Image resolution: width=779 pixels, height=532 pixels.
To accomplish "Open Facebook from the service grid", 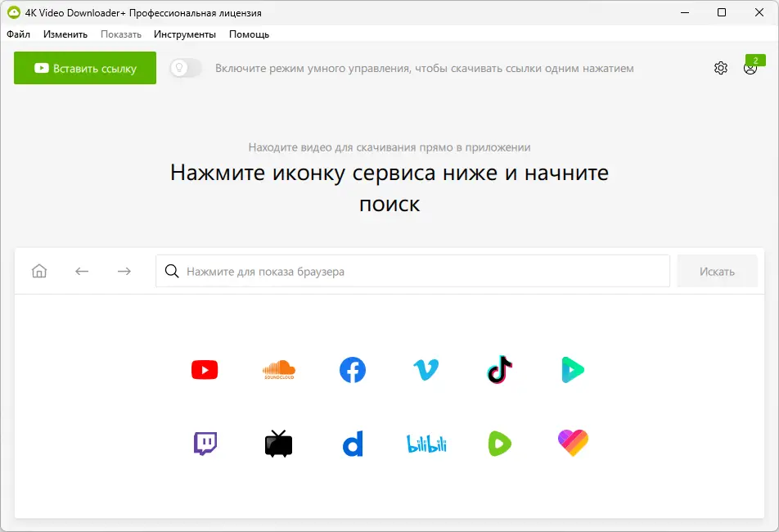I will pos(352,369).
